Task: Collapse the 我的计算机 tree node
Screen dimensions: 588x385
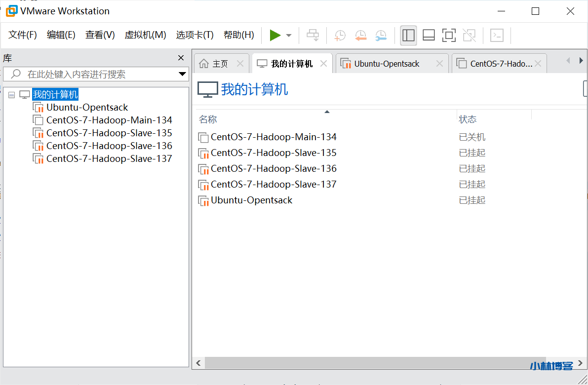Action: (x=11, y=94)
